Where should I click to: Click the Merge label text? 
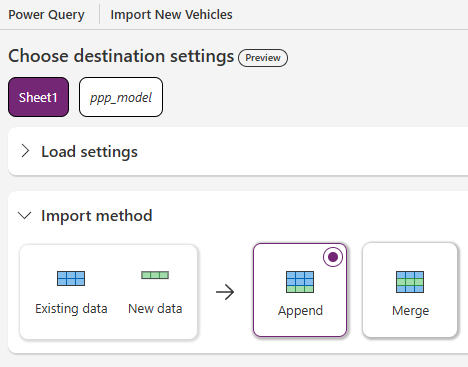[410, 311]
